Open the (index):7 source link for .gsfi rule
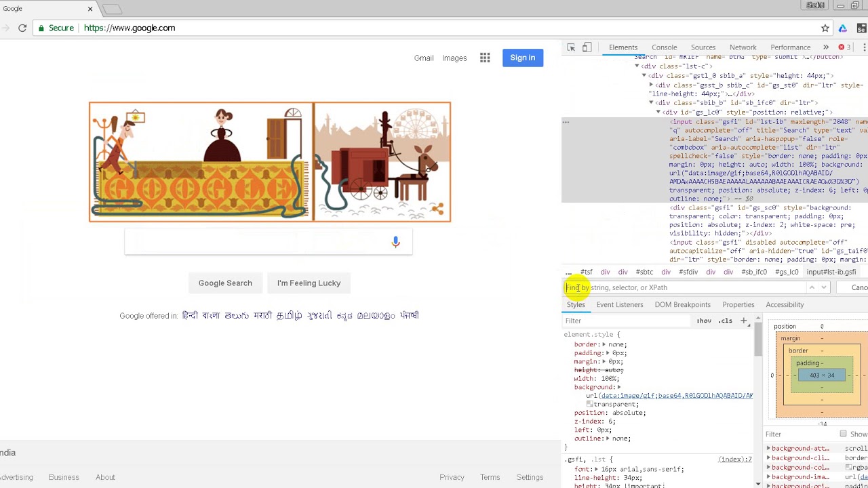This screenshot has width=868, height=488. tap(735, 460)
